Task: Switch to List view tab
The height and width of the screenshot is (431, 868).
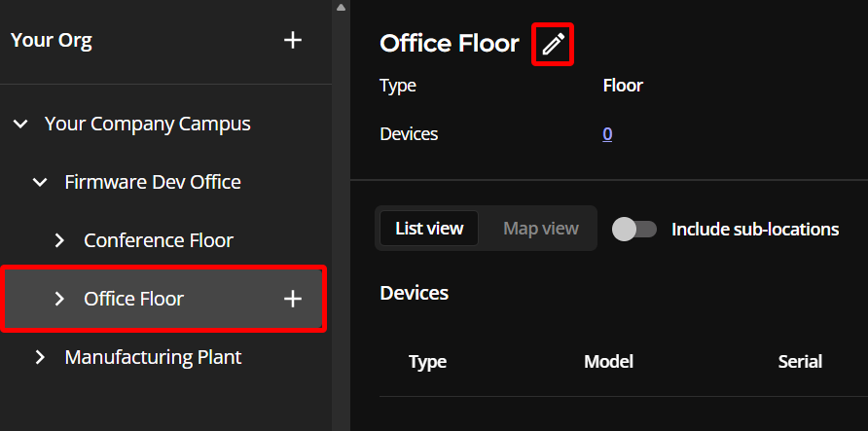Action: coord(429,228)
